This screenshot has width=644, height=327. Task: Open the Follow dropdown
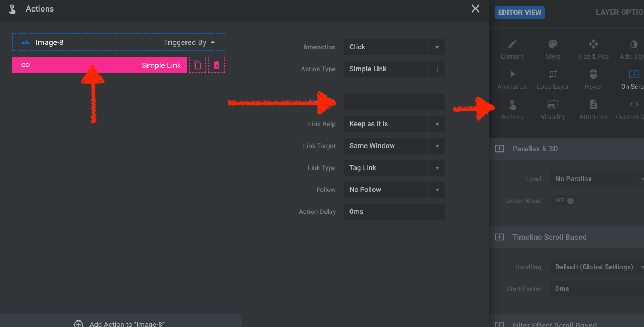(394, 190)
